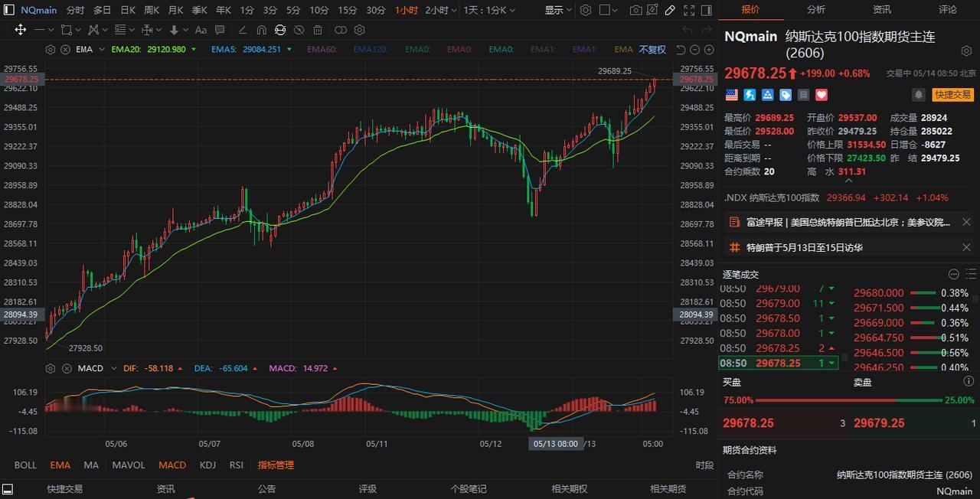The image size is (980, 499).
Task: Open 指标管理 indicator management
Action: [276, 465]
